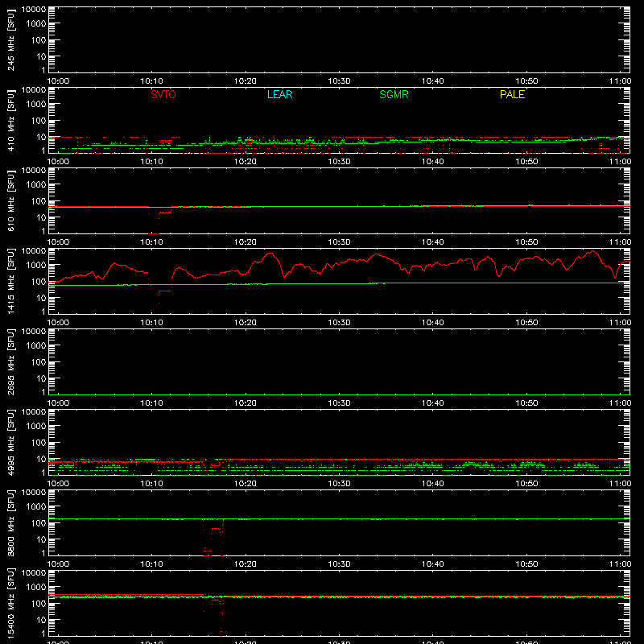Click the 1000 tick label on 15400 MHz axis

[x=36, y=587]
